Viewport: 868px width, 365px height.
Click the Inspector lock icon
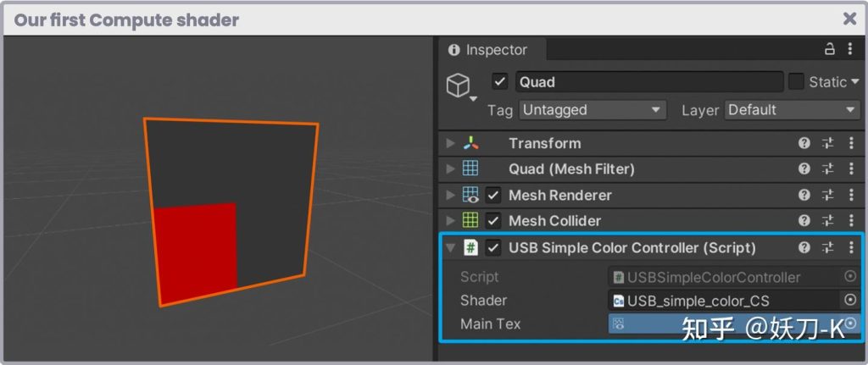tap(830, 49)
